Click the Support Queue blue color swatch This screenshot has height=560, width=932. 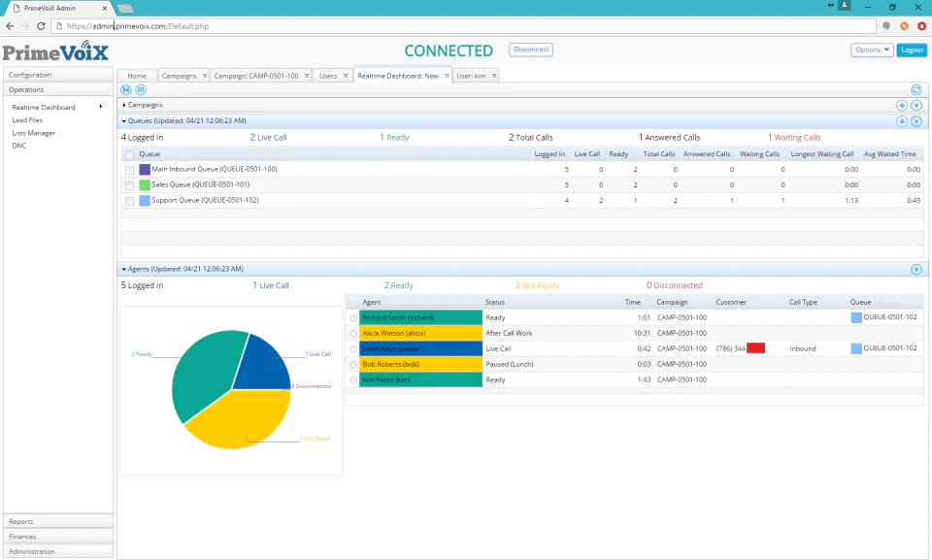coord(145,200)
